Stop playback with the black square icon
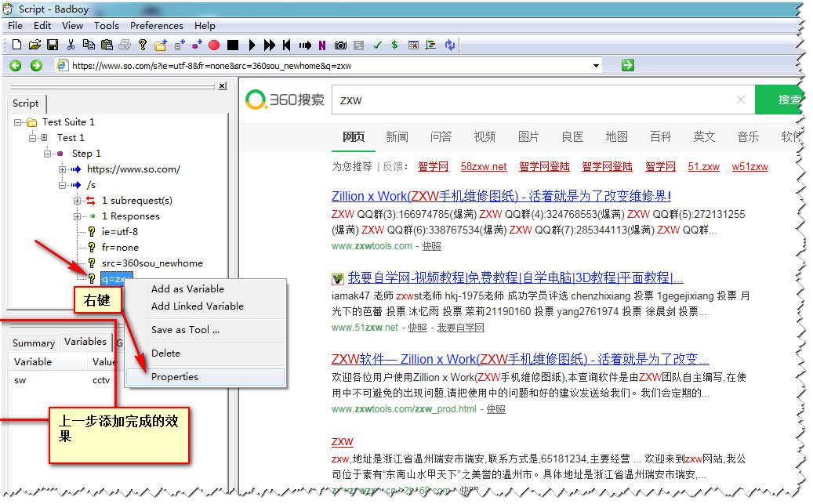 233,45
